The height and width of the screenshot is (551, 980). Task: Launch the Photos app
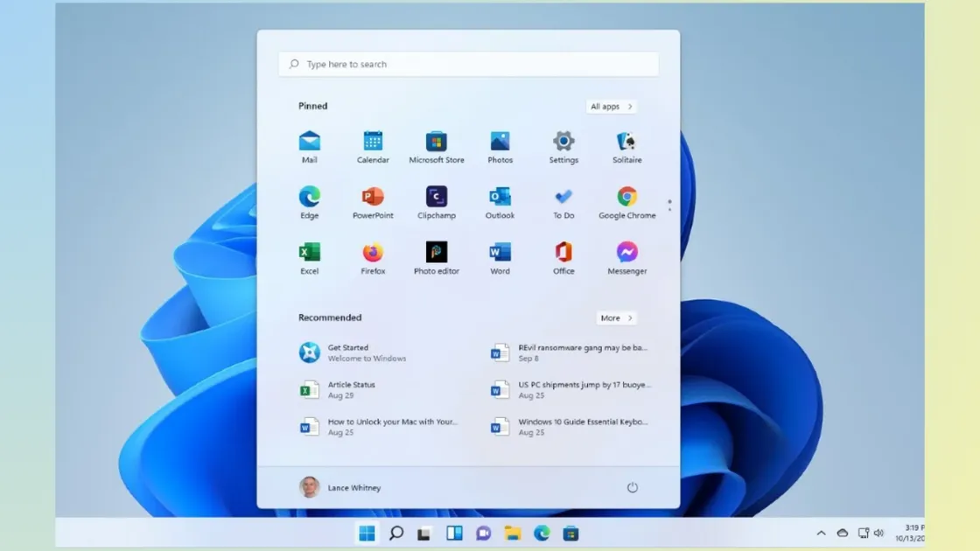(x=500, y=144)
